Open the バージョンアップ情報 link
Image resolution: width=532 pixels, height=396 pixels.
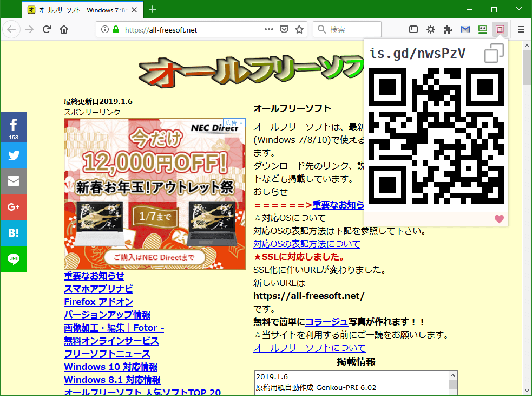coord(107,315)
